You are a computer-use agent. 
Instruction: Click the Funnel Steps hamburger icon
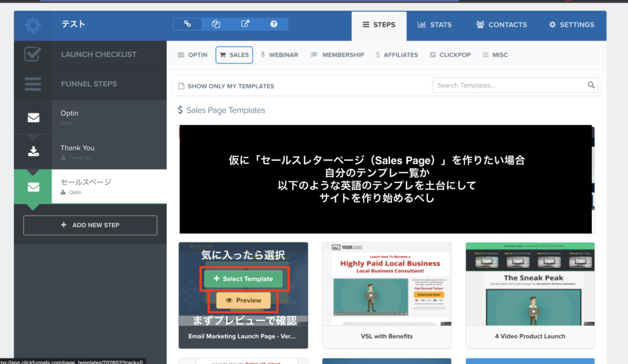click(33, 84)
